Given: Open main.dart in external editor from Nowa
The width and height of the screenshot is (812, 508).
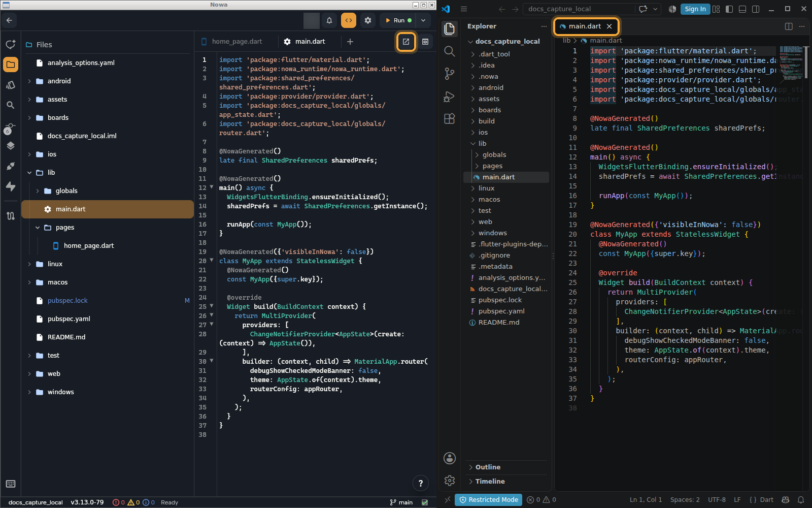Looking at the screenshot, I should [x=406, y=42].
